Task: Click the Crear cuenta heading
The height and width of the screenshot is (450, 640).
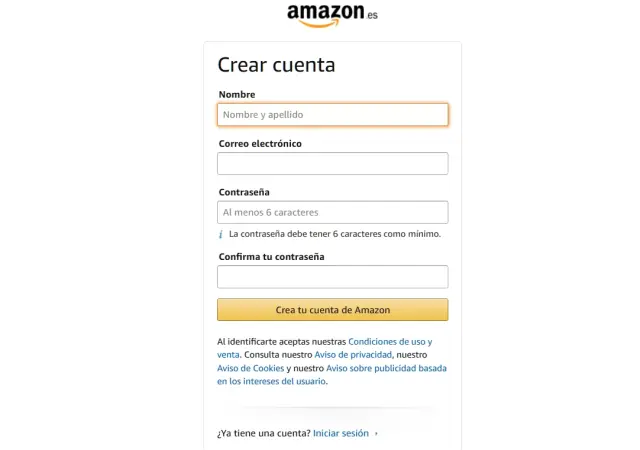Action: point(276,66)
